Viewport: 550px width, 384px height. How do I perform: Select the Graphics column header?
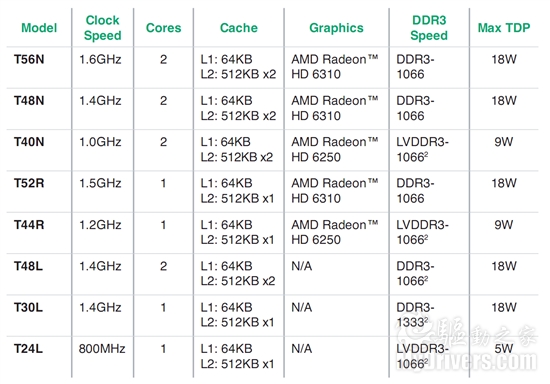(336, 28)
